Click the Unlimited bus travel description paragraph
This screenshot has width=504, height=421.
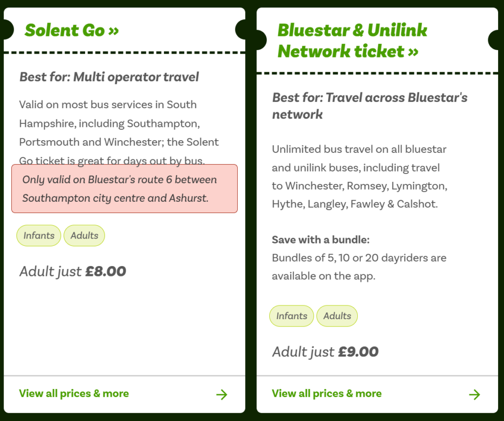[360, 177]
